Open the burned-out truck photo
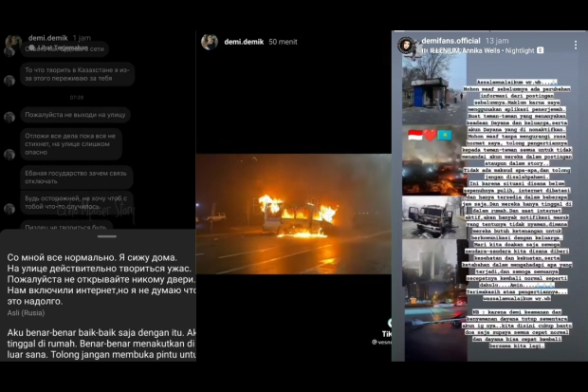 click(434, 217)
